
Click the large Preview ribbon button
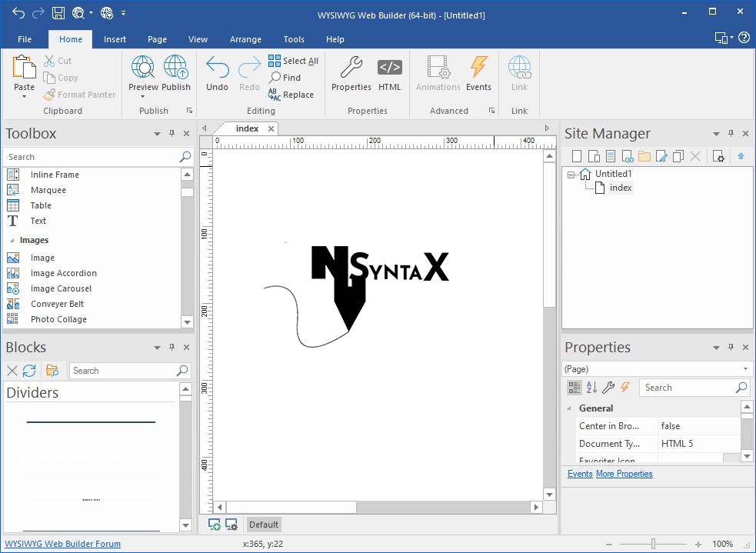143,73
